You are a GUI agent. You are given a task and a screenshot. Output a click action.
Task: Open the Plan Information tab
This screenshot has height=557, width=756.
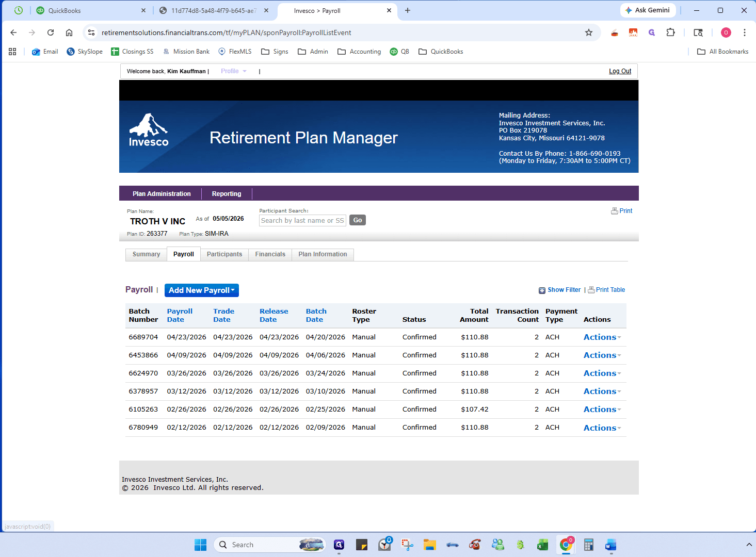coord(323,254)
